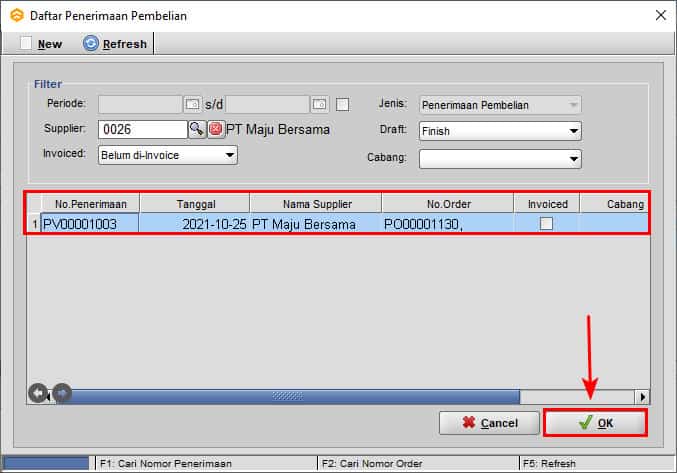Toggle the Periode filter checkbox

click(343, 104)
